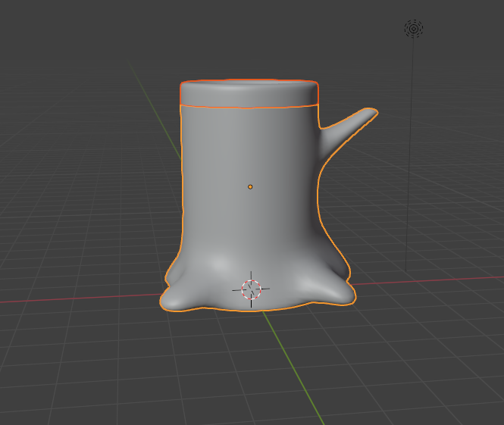Screen dimensions: 504x425
Task: Click the tip of the stump's branch
Action: tap(371, 114)
